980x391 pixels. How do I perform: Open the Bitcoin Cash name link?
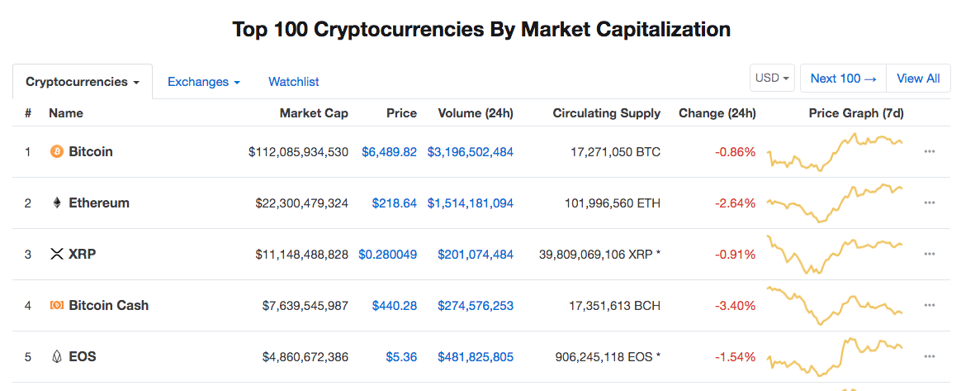pos(109,305)
